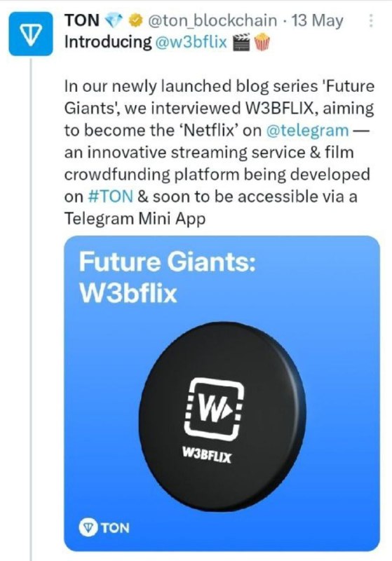Click the popcorn emoji

pos(262,42)
